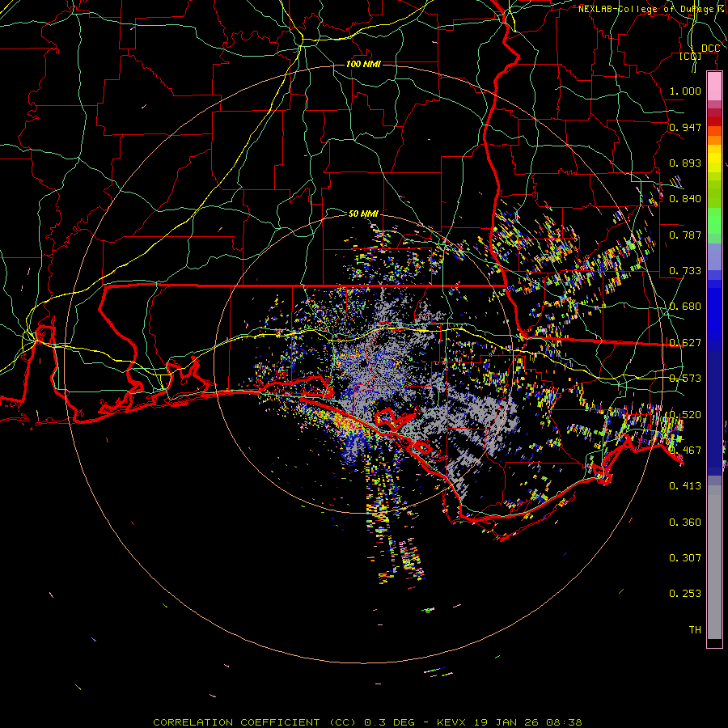
Task: Click the "TH" threshold label on the scale
Action: click(695, 630)
